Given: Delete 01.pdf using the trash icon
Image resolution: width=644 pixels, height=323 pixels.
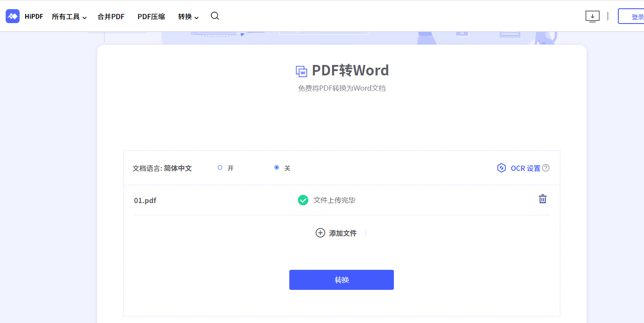Looking at the screenshot, I should (542, 199).
